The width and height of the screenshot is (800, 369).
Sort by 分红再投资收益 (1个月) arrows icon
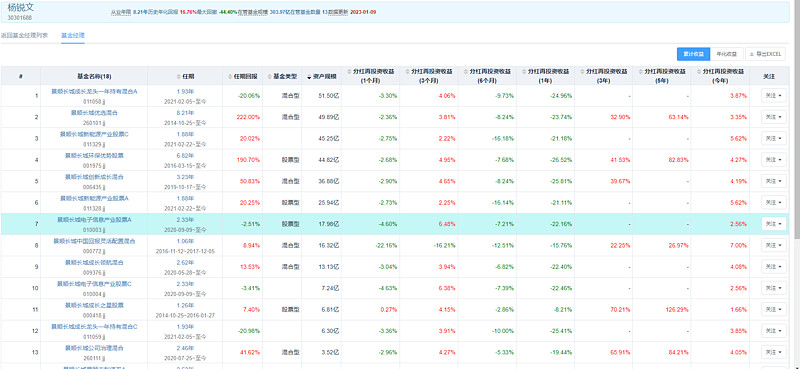click(x=349, y=71)
